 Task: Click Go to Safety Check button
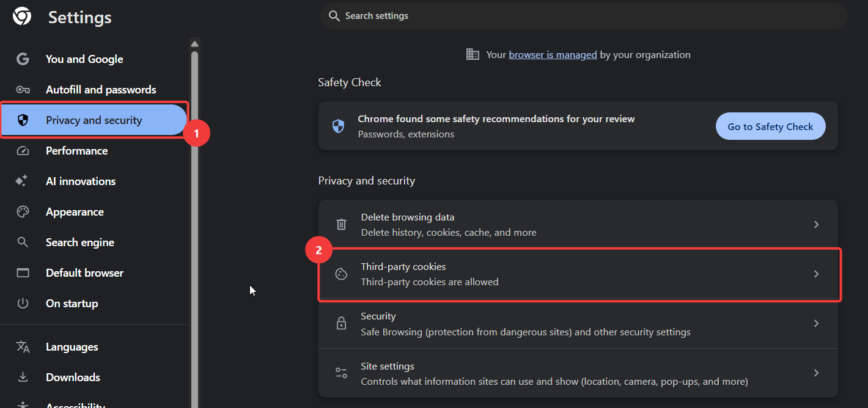770,126
